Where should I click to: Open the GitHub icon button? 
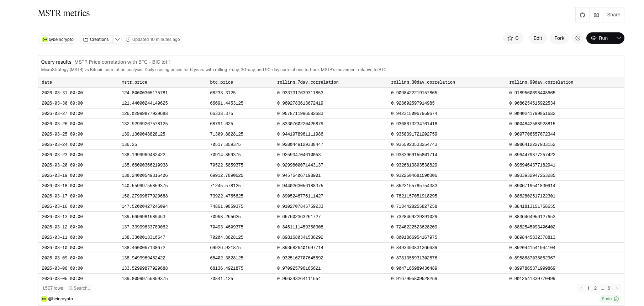pyautogui.click(x=582, y=15)
